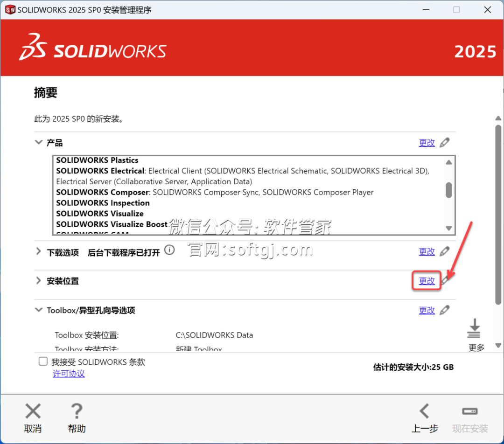Click the 更多 download arrow icon
The width and height of the screenshot is (504, 444).
point(474,328)
